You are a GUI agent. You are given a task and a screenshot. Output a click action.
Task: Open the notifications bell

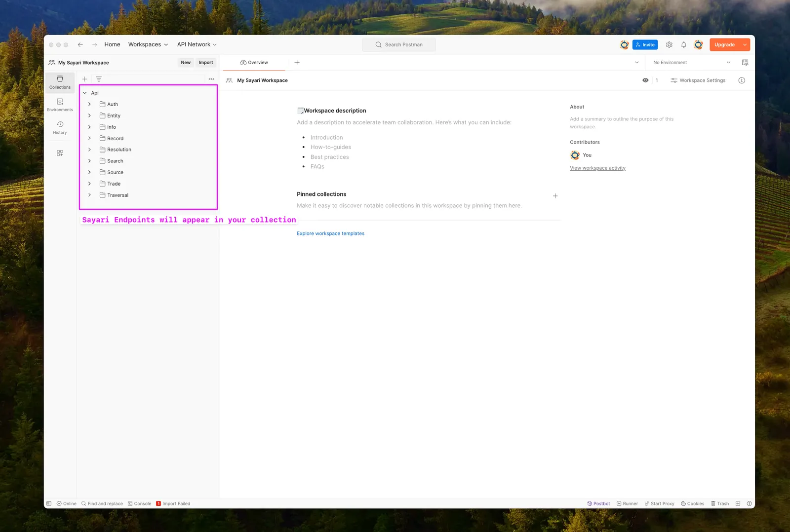click(x=683, y=44)
